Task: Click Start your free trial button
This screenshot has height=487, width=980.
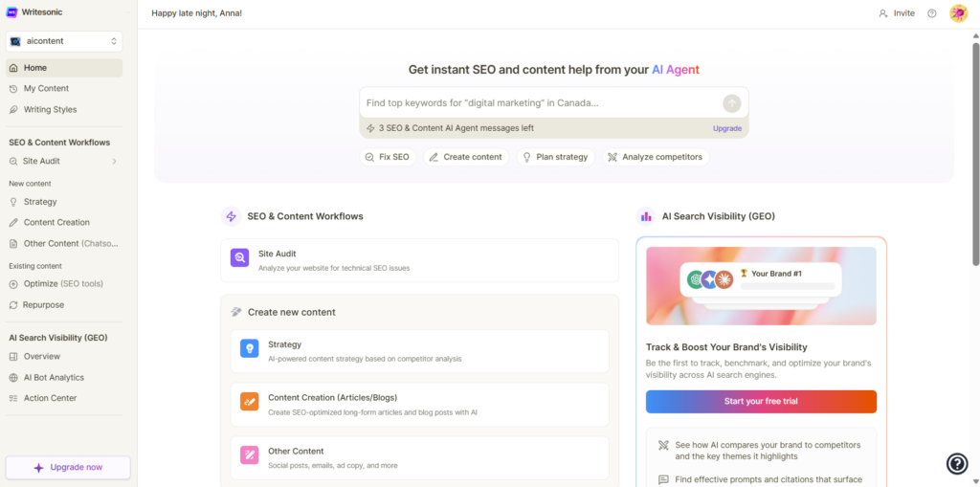Action: pos(761,401)
